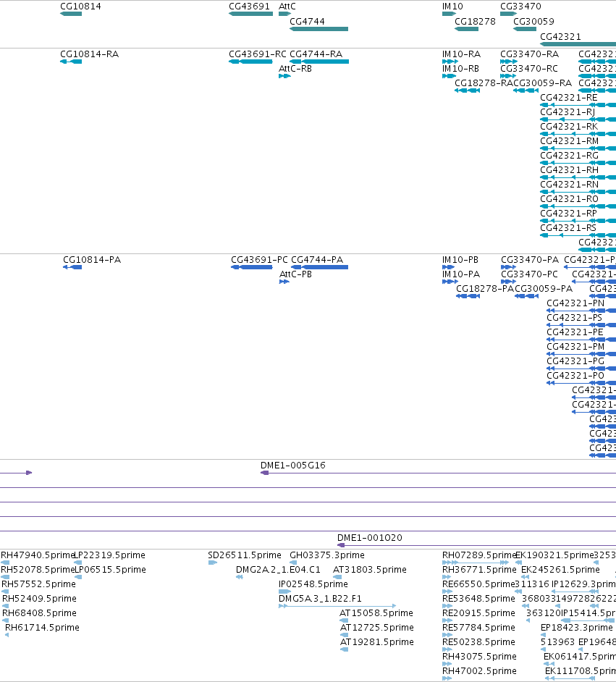This screenshot has height=682, width=616.
Task: Click the DME1-005G16 clone label
Action: [292, 466]
